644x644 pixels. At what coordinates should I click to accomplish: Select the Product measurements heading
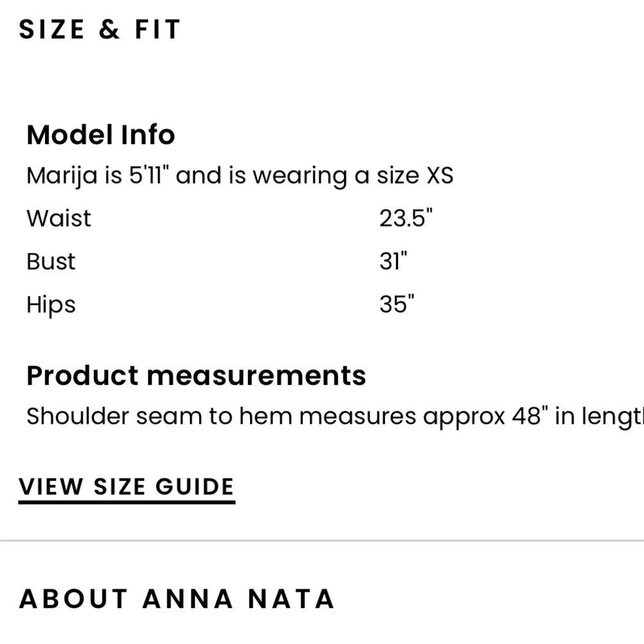click(x=196, y=375)
